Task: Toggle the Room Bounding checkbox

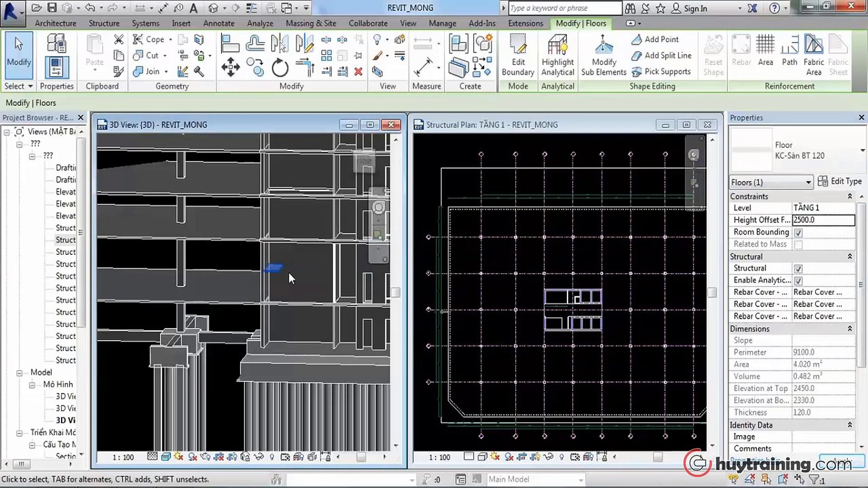Action: 798,232
